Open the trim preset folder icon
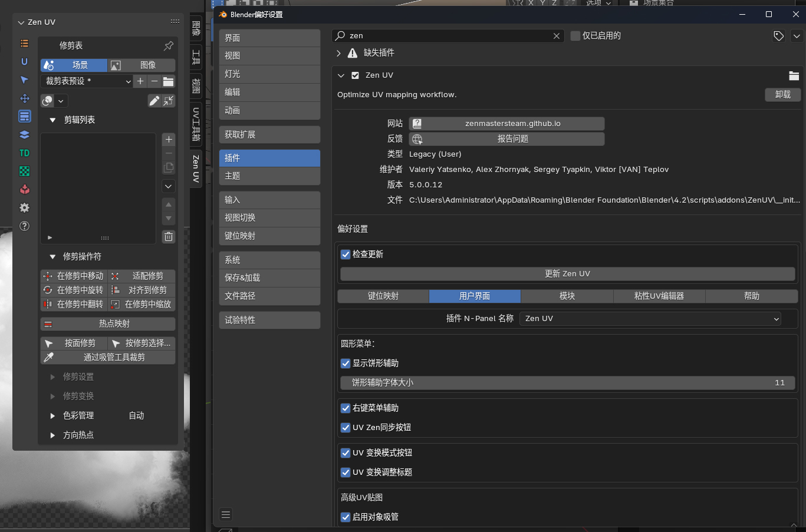 pyautogui.click(x=169, y=81)
